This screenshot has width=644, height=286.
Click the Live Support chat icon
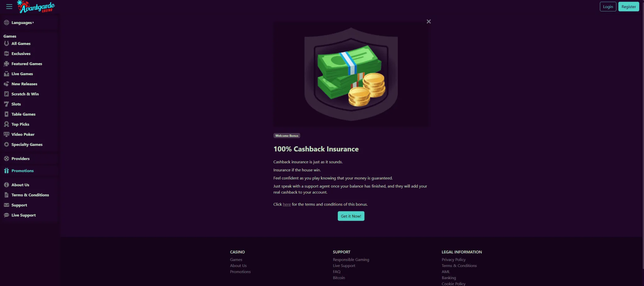pos(7,215)
